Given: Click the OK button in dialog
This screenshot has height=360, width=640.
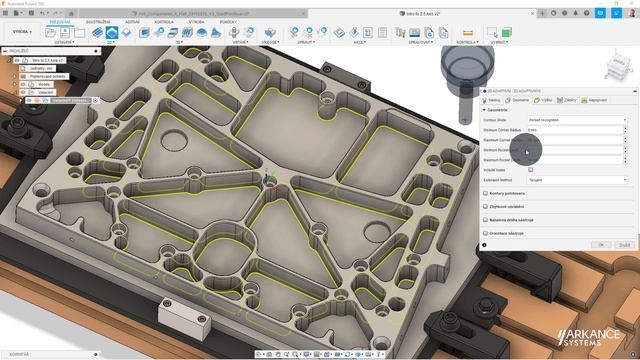Looking at the screenshot, I should (601, 245).
